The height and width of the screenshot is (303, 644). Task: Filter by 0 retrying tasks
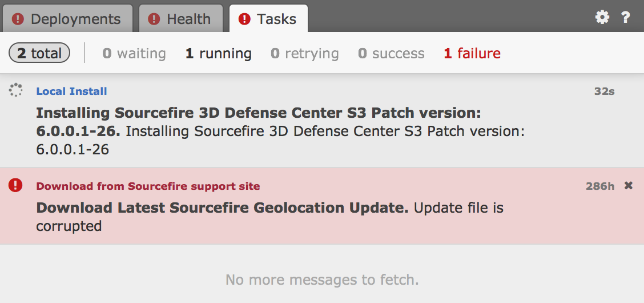click(x=304, y=53)
